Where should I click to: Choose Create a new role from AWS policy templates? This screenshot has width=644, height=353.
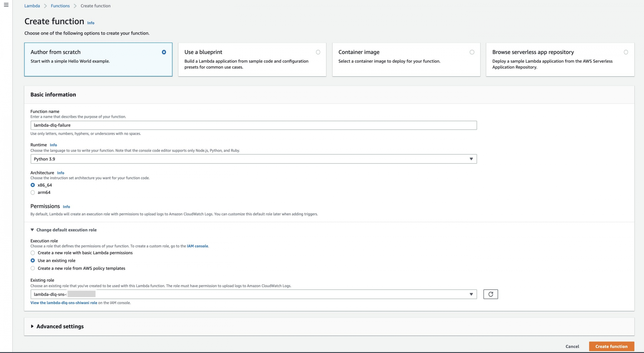(33, 268)
